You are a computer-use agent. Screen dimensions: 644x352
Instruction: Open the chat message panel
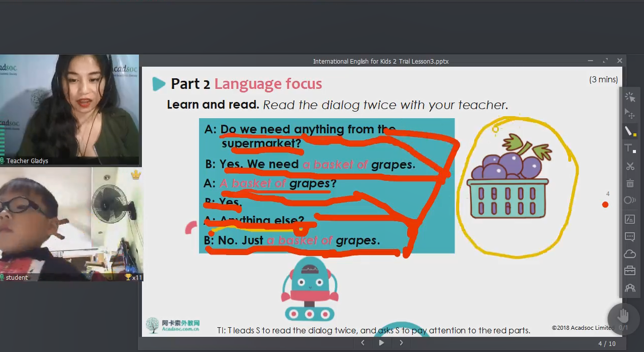pos(630,236)
